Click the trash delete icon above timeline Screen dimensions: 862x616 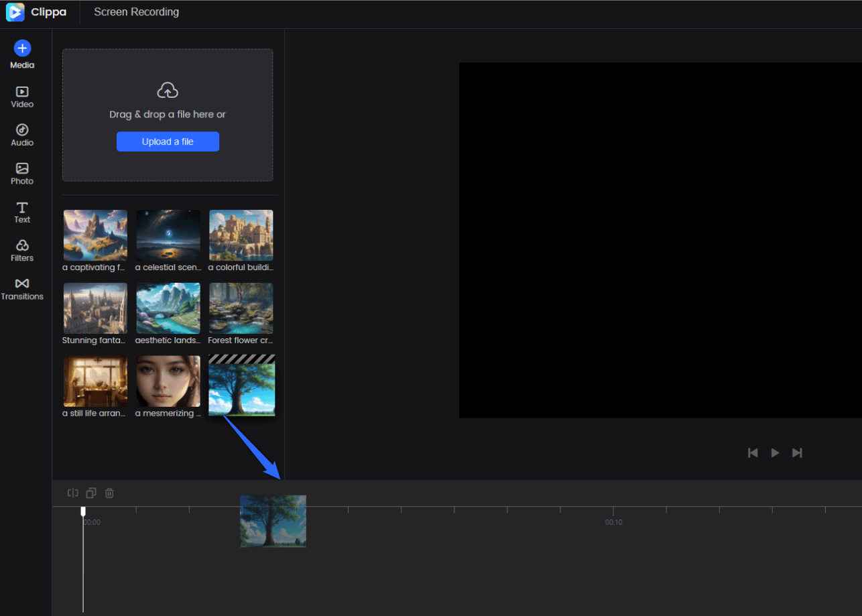109,493
